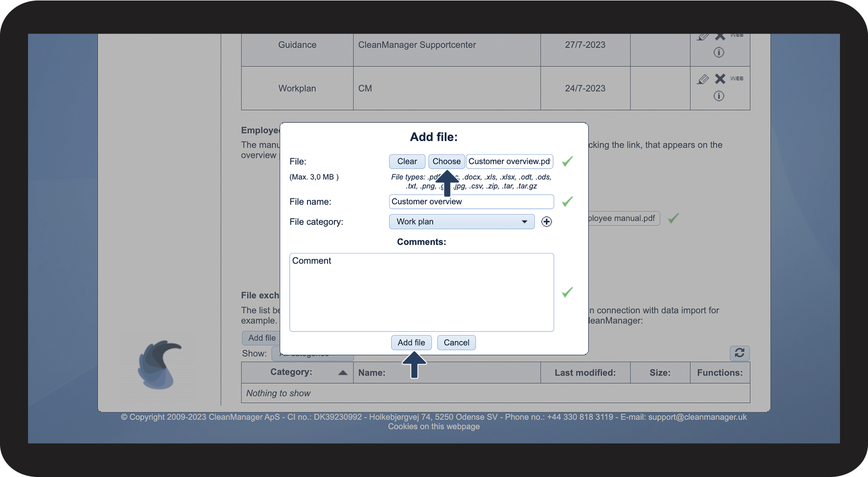Click the File name input field

coord(471,201)
